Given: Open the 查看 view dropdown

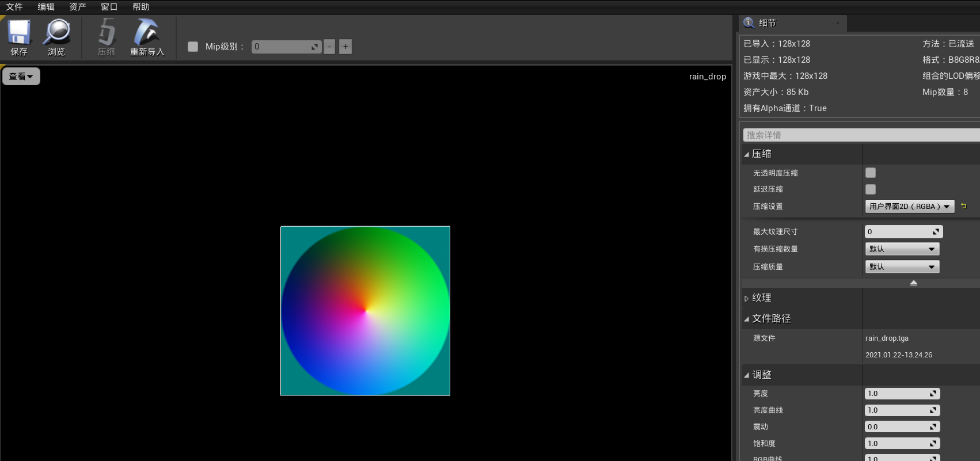Looking at the screenshot, I should pyautogui.click(x=21, y=77).
